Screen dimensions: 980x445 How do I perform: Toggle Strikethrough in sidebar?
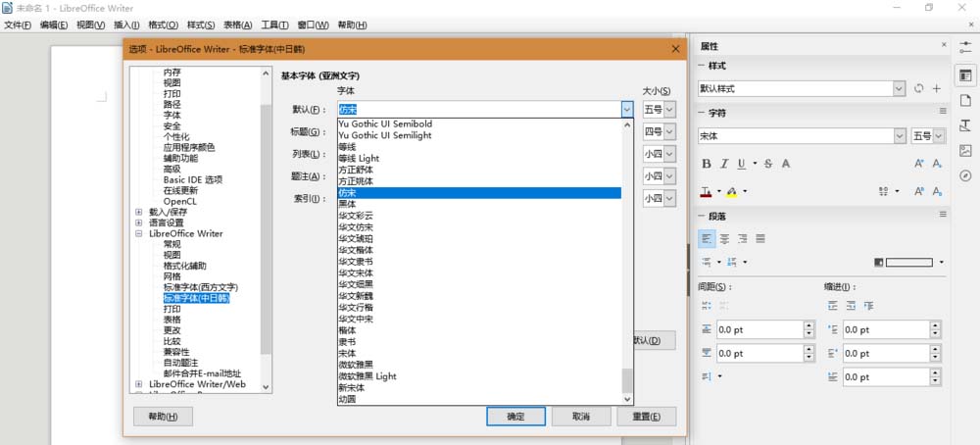click(x=768, y=164)
